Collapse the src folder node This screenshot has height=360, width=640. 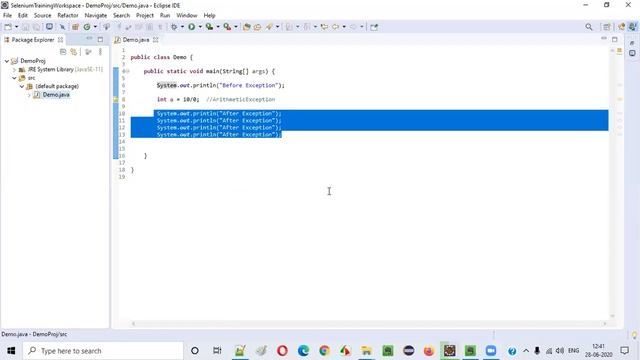coord(14,78)
